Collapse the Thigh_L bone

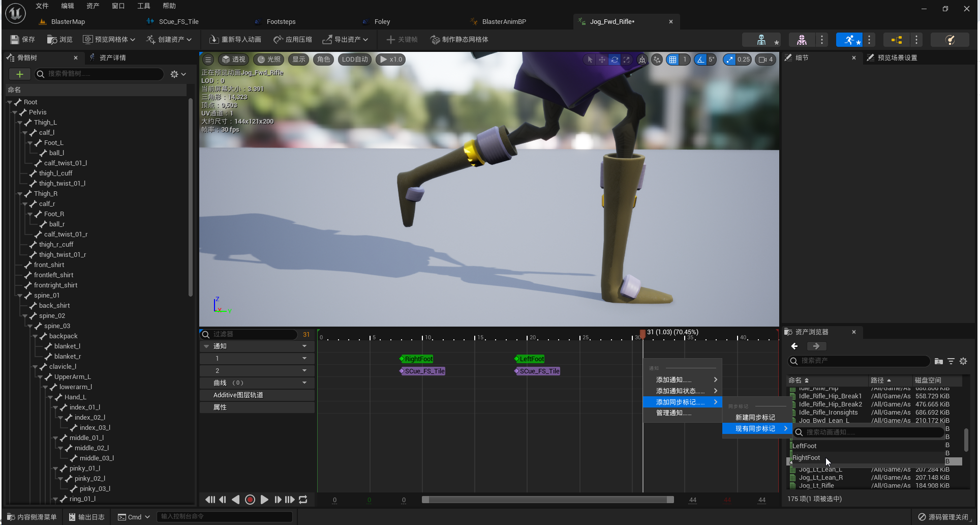(x=20, y=123)
